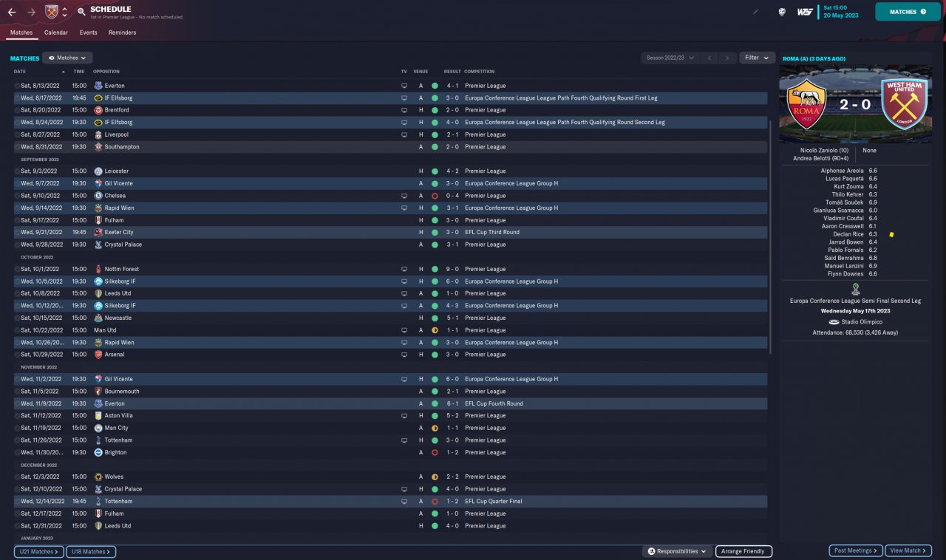Tick the circle on the 10/15/2022 Newcastle row
The height and width of the screenshot is (560, 946).
point(17,318)
